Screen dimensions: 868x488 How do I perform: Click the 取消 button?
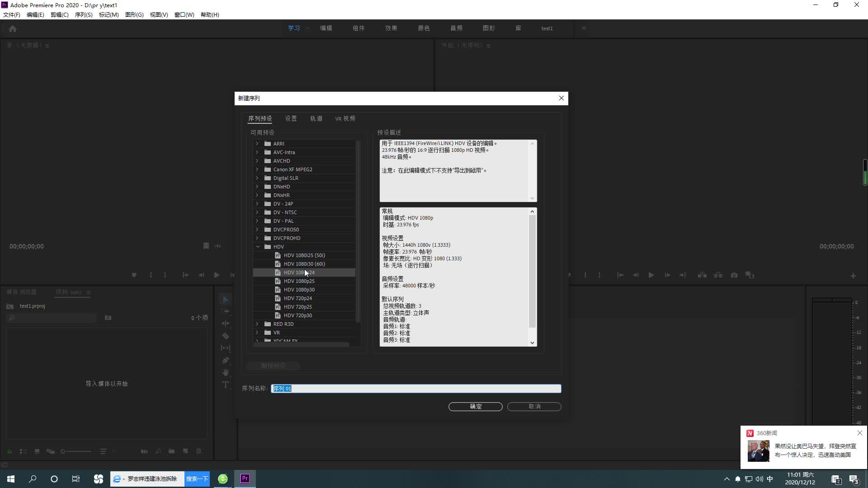pos(534,407)
